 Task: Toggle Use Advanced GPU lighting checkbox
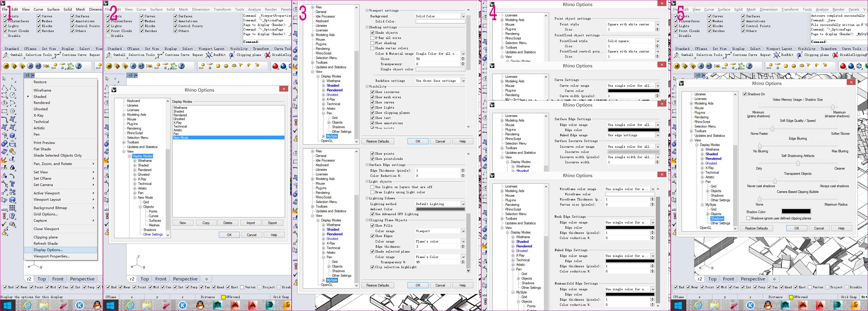[372, 214]
